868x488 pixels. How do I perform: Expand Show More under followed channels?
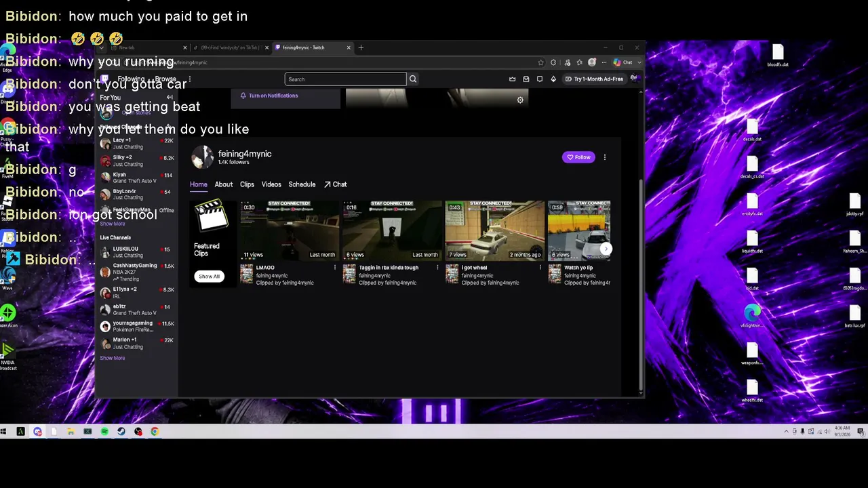point(113,224)
